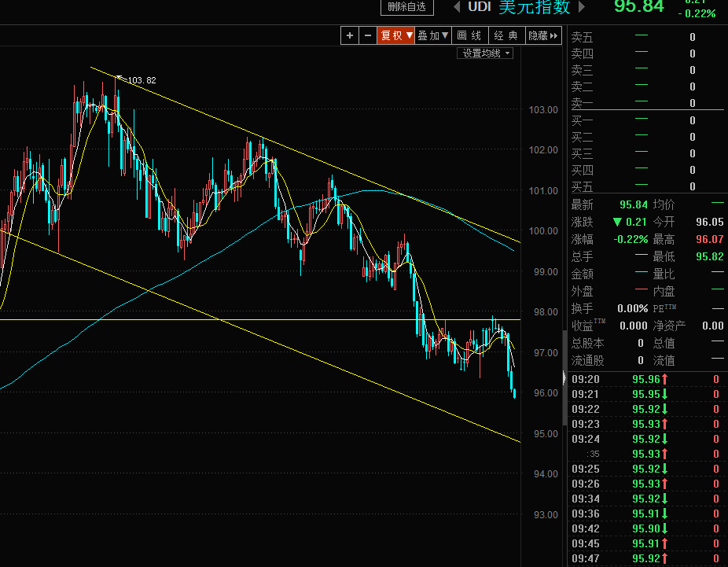The image size is (728, 567).
Task: Zoom out the chart with minus button
Action: (x=368, y=35)
